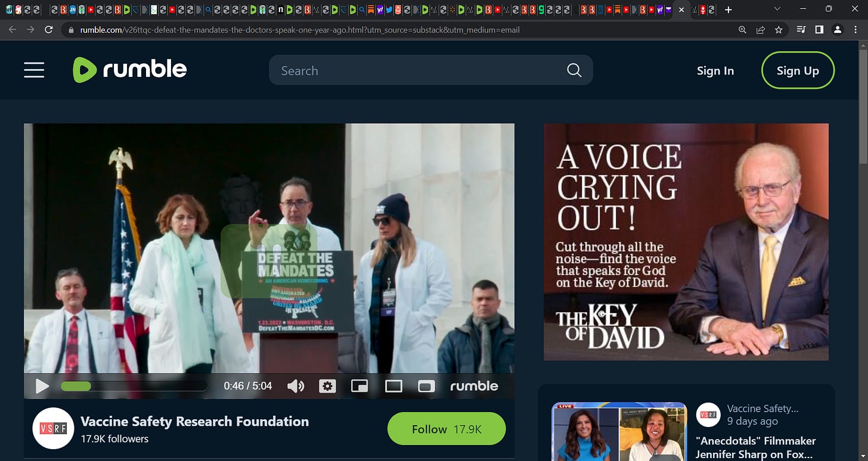
Task: Switch to the JN favicon tab
Action: [x=72, y=10]
